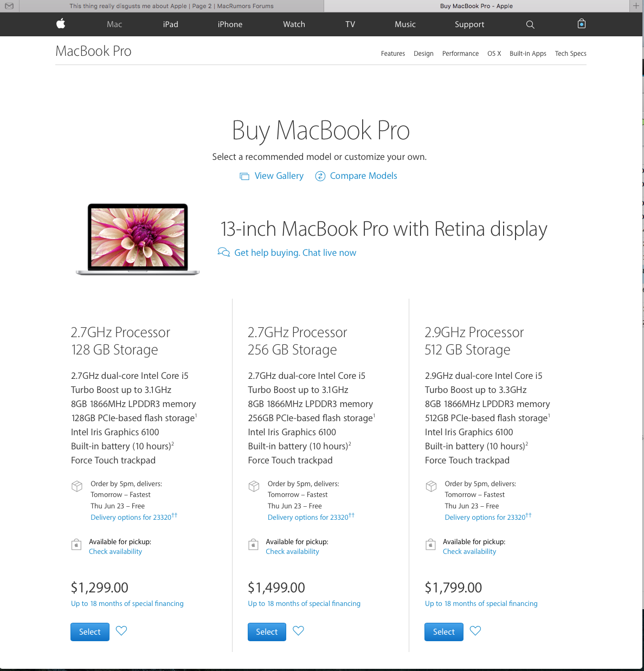The image size is (644, 671).
Task: Open the shopping bag icon
Action: click(582, 24)
